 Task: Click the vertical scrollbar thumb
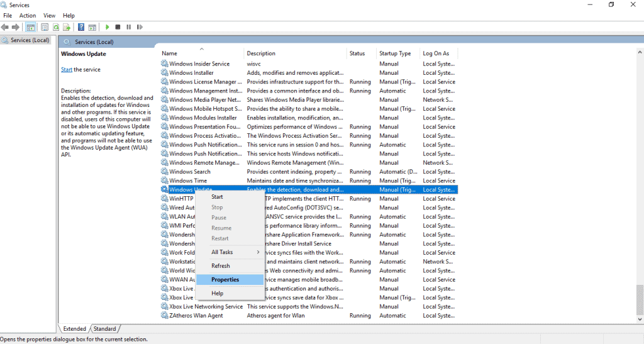click(640, 300)
